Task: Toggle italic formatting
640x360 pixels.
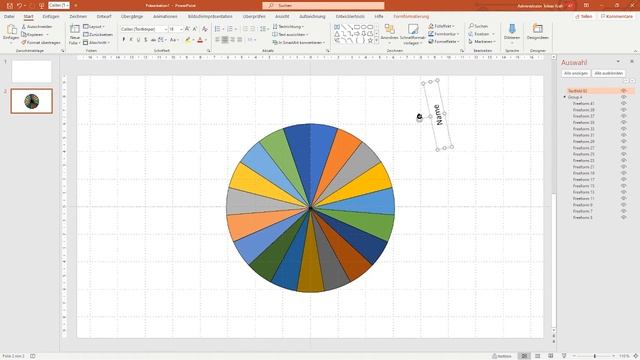Action: tap(131, 40)
